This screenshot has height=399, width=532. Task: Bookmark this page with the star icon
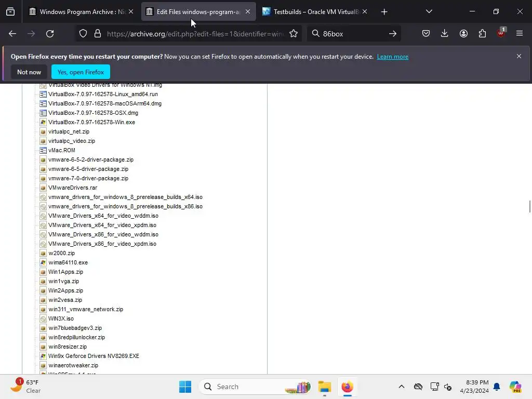pyautogui.click(x=294, y=34)
